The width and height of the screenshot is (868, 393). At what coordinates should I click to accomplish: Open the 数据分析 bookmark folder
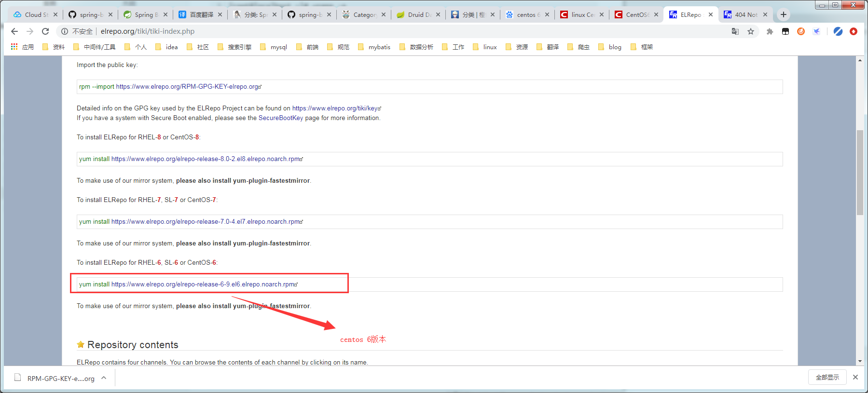click(416, 47)
